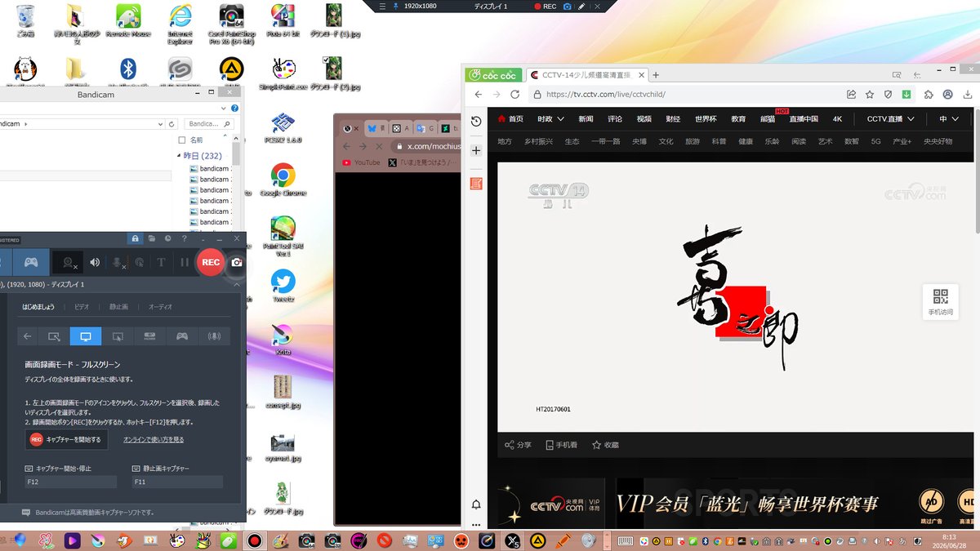Open the notification bell in Cốc Cốc sidebar
The height and width of the screenshot is (551, 980).
click(476, 505)
